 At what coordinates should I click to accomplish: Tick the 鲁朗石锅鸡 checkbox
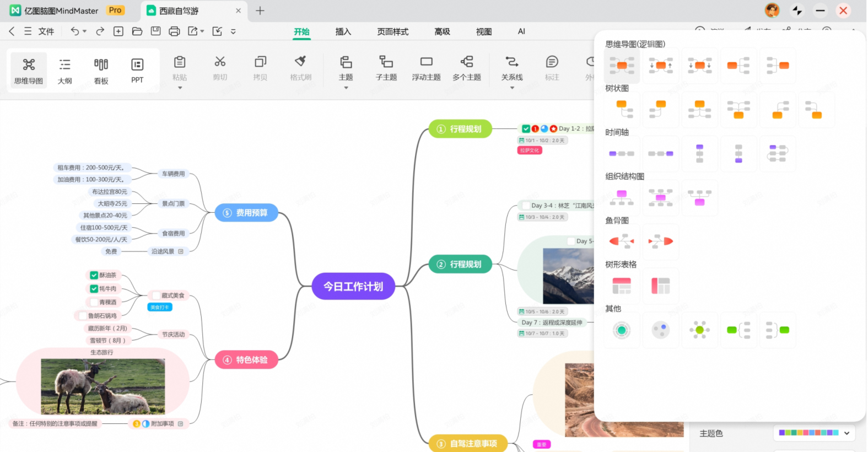pyautogui.click(x=83, y=316)
